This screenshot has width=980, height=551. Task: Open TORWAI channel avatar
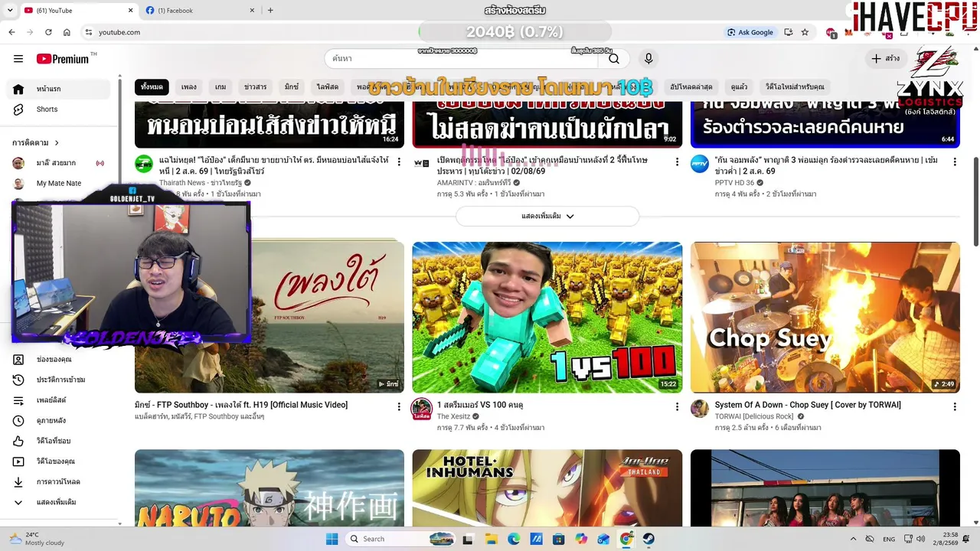click(x=700, y=409)
